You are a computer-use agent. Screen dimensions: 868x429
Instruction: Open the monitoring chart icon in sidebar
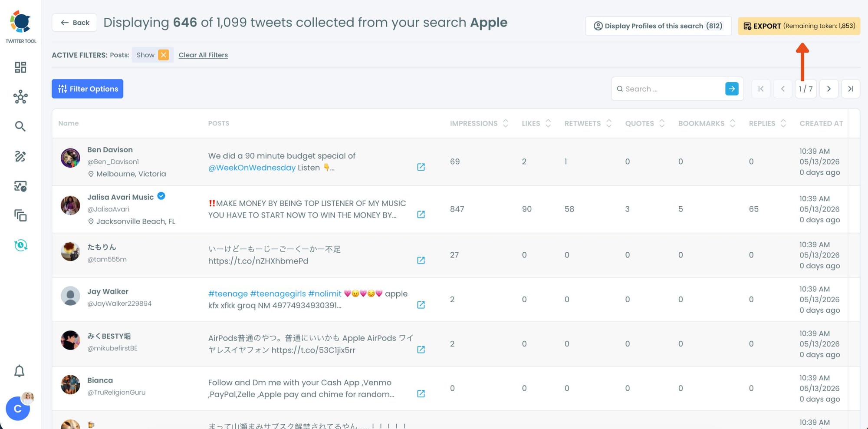click(x=20, y=186)
